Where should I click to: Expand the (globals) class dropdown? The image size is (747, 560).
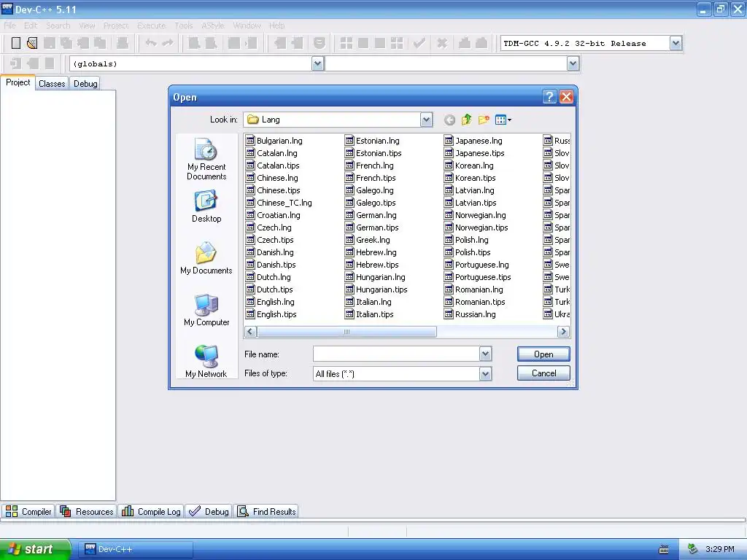(x=318, y=64)
